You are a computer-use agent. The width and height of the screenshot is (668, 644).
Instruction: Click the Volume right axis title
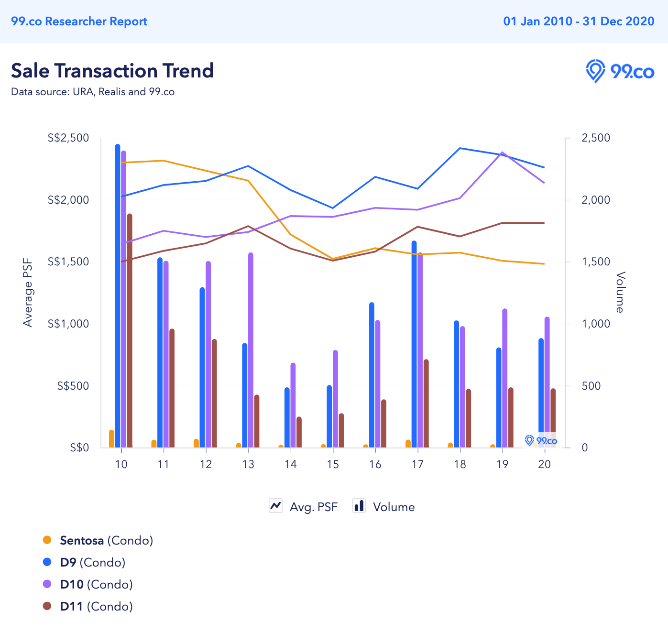[x=620, y=292]
